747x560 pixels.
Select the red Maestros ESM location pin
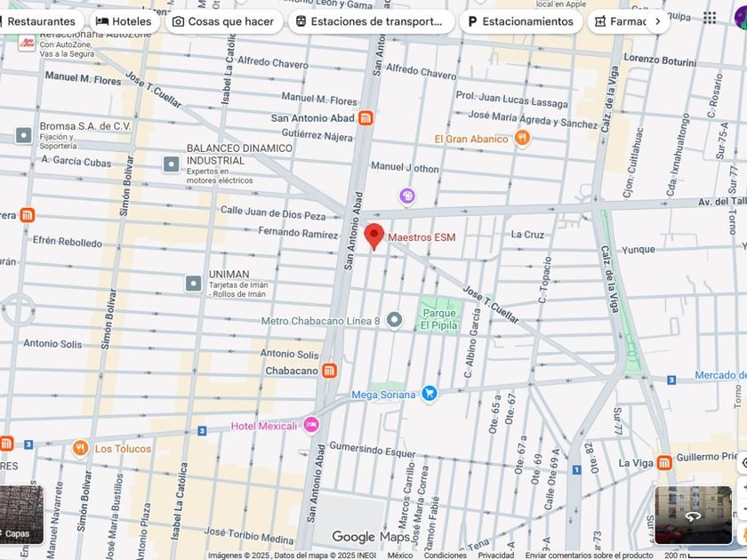pyautogui.click(x=374, y=236)
